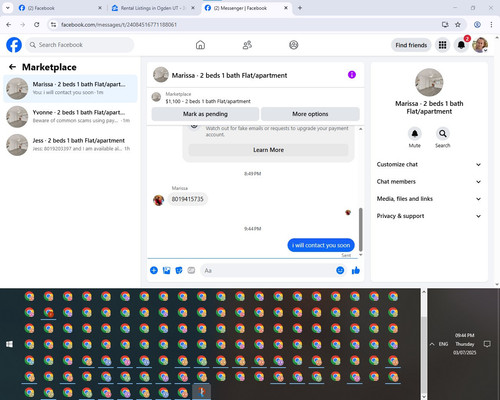Click Marissa's avatar beside phone number
500x400 pixels.
coord(158,200)
